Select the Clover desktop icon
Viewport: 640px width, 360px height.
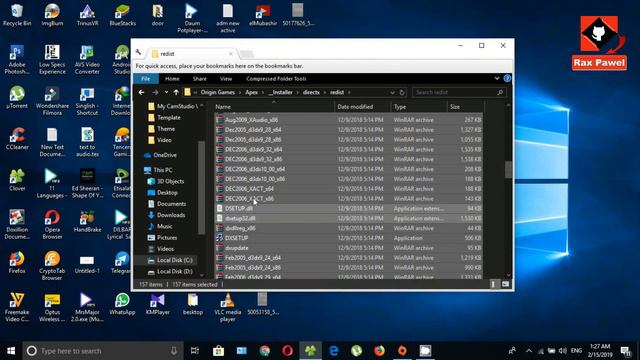[x=17, y=180]
